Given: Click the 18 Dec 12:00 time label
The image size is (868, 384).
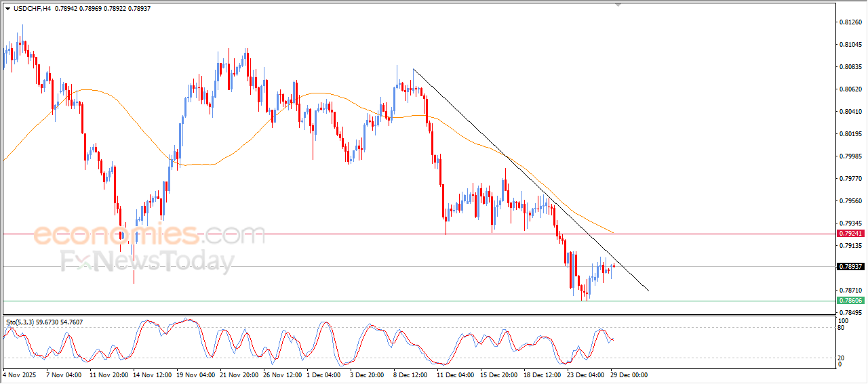Looking at the screenshot, I should coord(542,375).
